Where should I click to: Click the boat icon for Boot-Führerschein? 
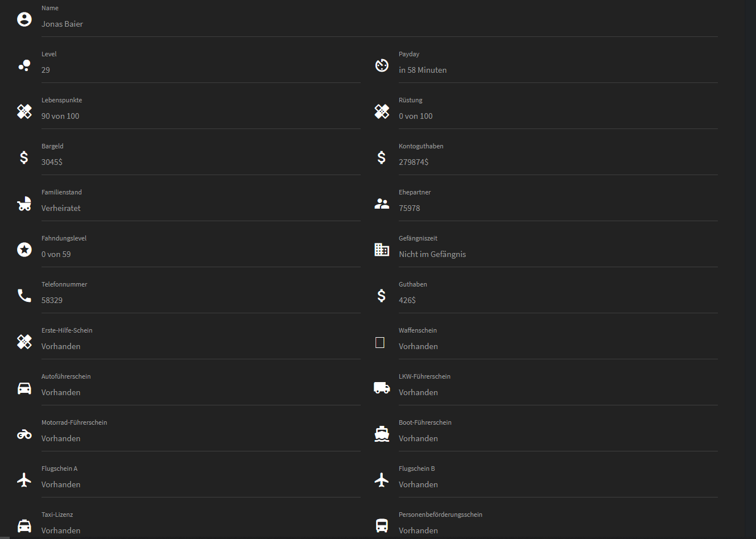pos(382,434)
